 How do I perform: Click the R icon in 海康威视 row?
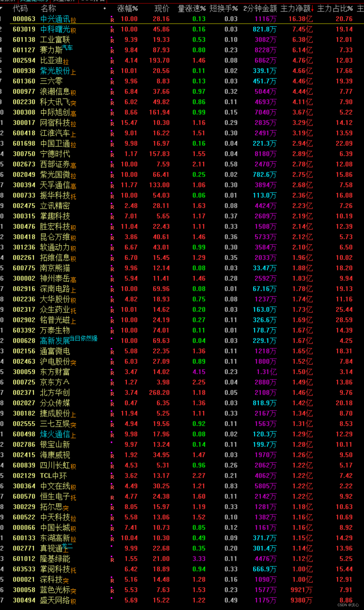112,456
